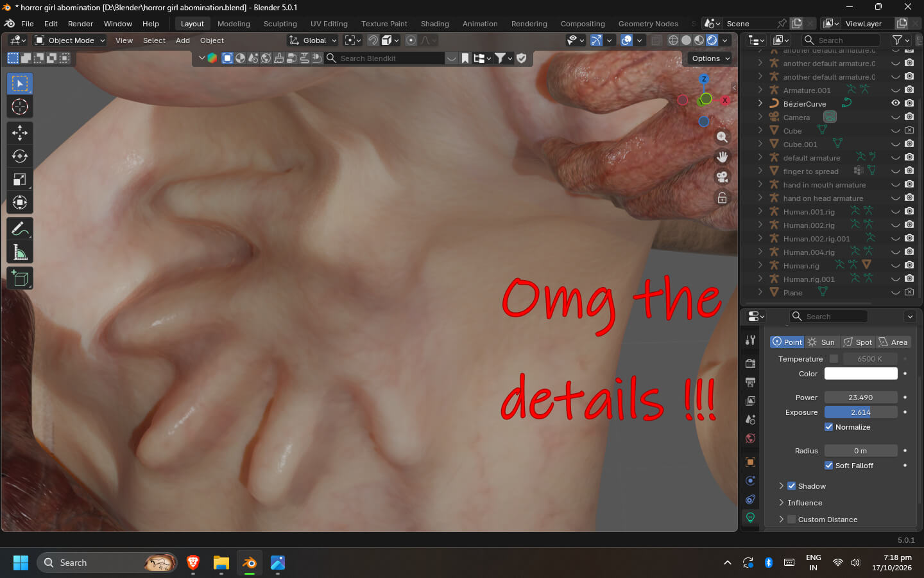
Task: Activate the Rotate tool
Action: point(20,156)
